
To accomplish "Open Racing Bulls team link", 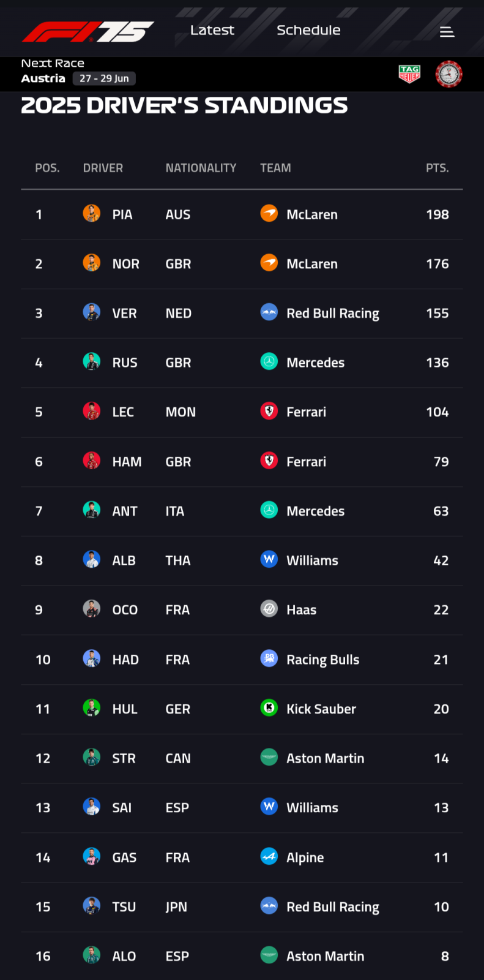I will [x=323, y=660].
